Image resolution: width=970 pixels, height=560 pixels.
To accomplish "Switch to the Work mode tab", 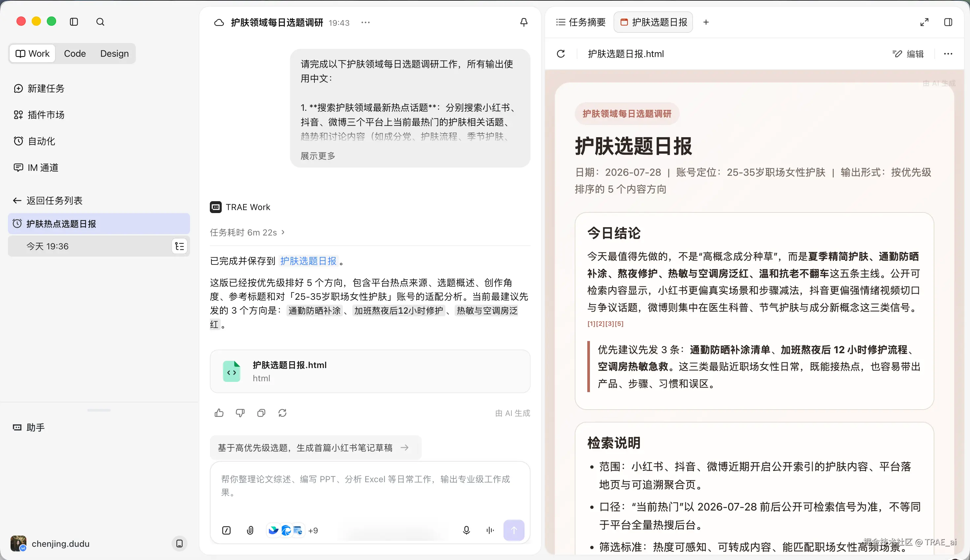I will pyautogui.click(x=33, y=53).
